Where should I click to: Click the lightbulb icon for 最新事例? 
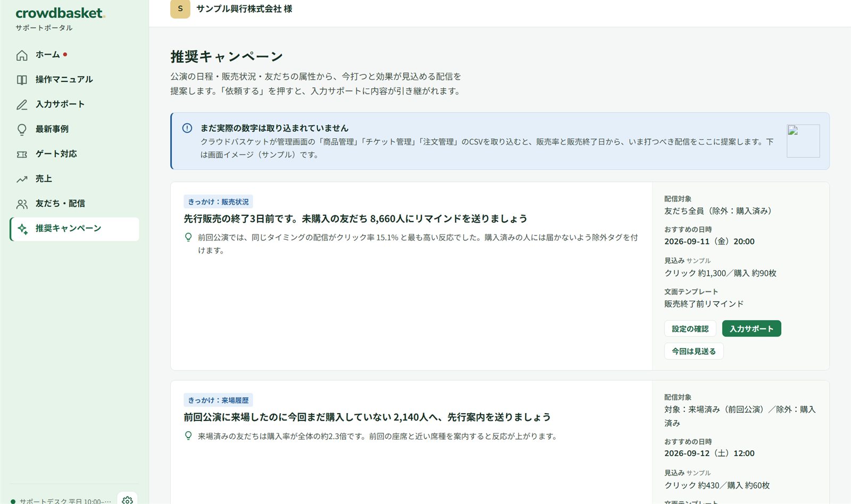tap(22, 129)
